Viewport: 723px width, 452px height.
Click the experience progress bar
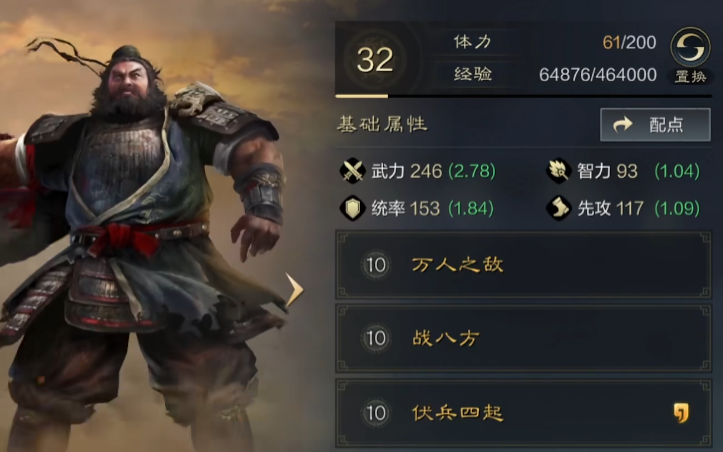[x=523, y=96]
